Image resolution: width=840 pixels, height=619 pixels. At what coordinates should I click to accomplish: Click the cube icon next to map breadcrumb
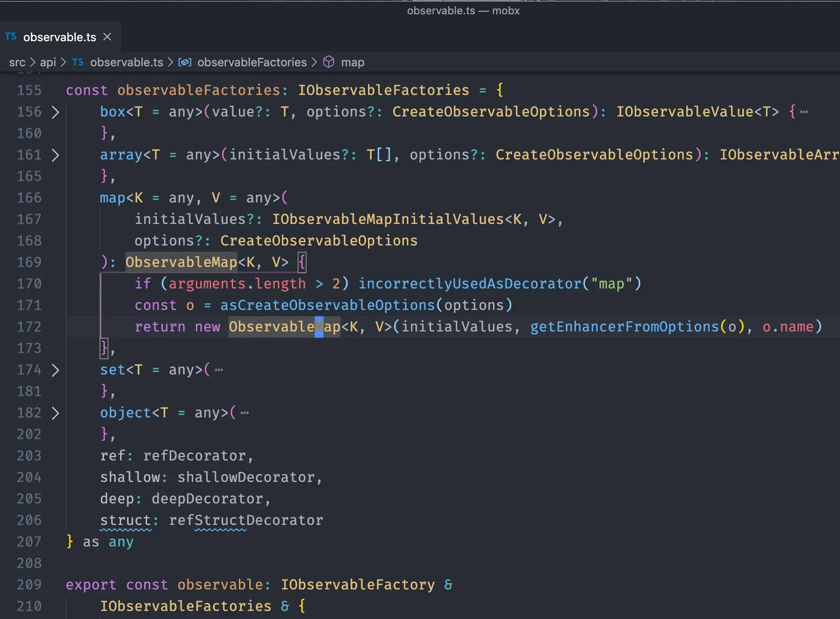[x=329, y=62]
